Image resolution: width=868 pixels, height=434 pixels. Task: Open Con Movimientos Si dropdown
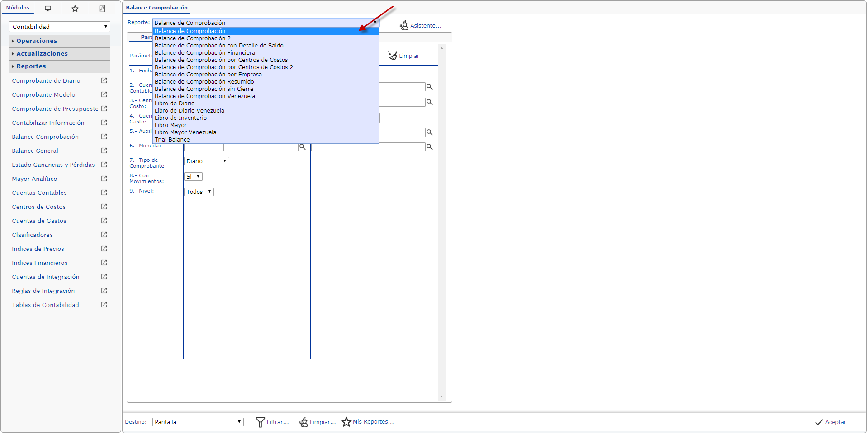tap(193, 177)
